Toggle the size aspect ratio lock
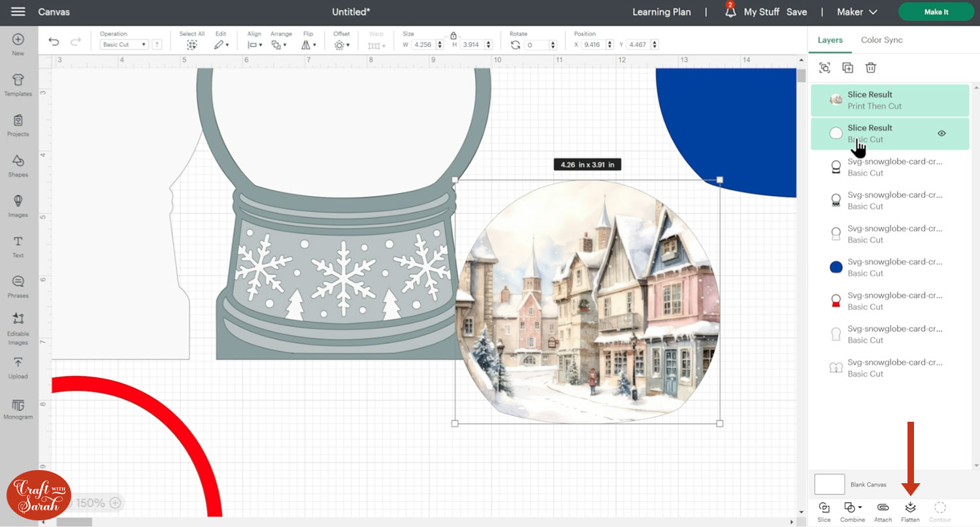The width and height of the screenshot is (980, 527). [x=453, y=36]
